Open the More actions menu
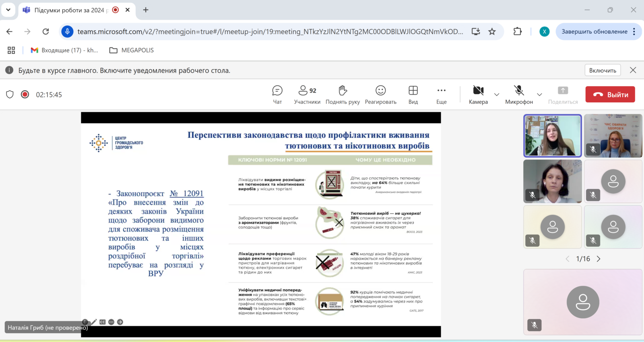The width and height of the screenshot is (644, 342). click(441, 95)
